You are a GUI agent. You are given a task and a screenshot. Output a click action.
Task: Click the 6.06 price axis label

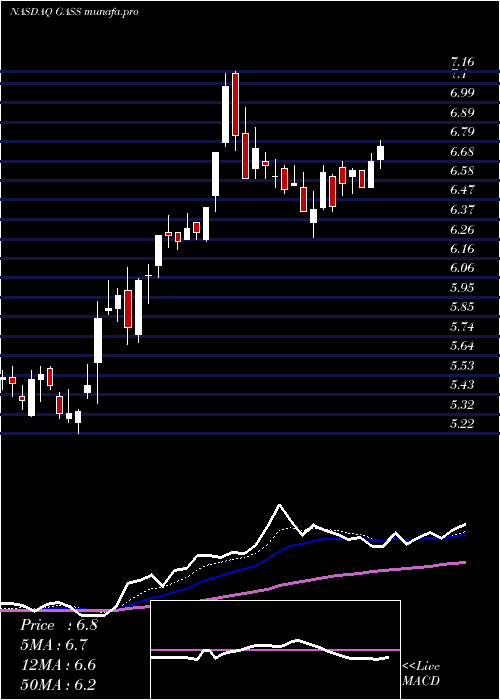pyautogui.click(x=462, y=268)
